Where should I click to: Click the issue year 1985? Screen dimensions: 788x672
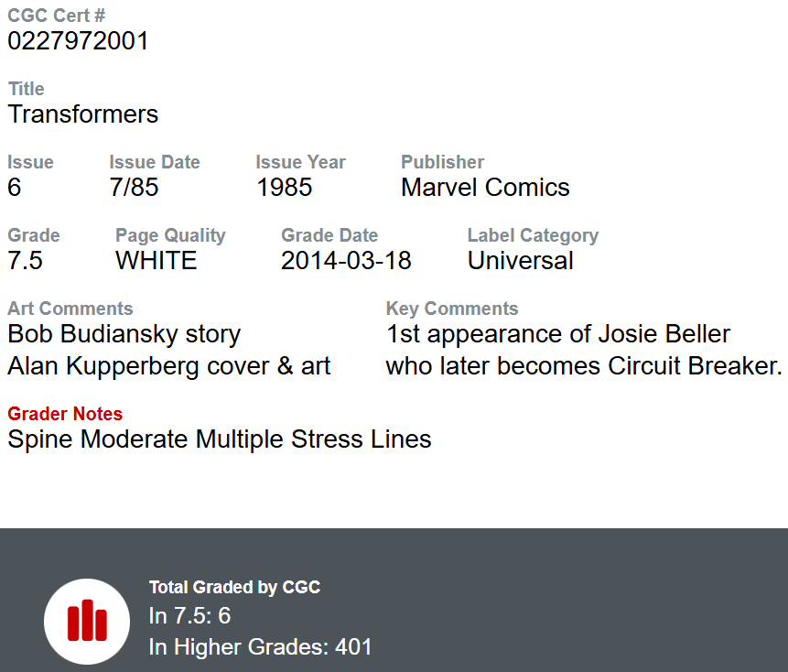click(284, 188)
